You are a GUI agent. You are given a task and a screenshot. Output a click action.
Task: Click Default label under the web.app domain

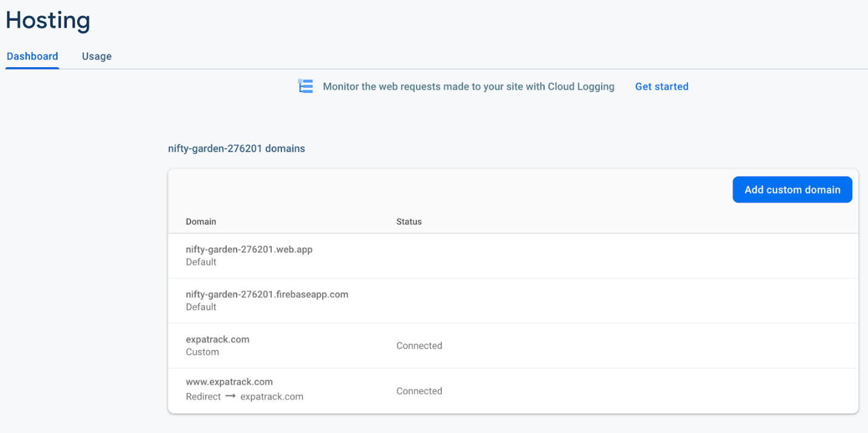(x=201, y=262)
